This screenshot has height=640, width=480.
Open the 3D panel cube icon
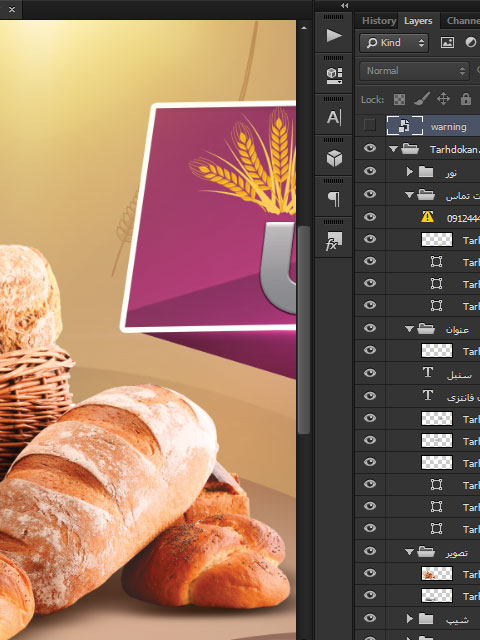click(334, 158)
